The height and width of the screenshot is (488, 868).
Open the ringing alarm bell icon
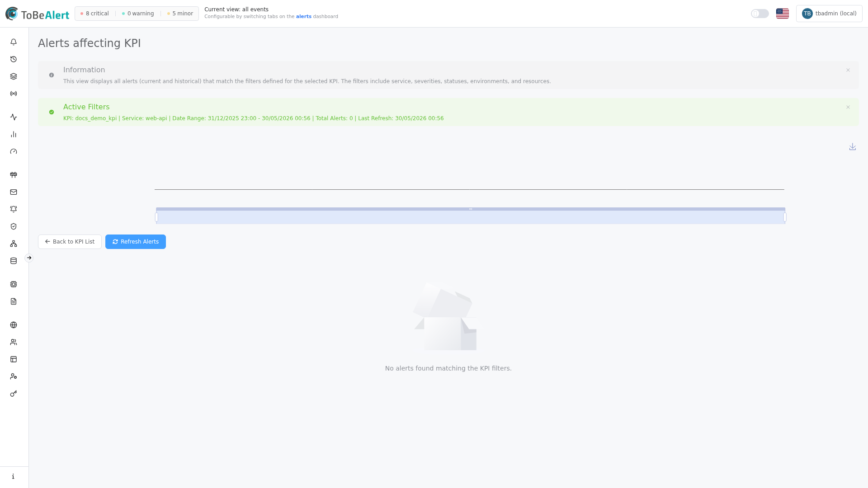(x=14, y=209)
